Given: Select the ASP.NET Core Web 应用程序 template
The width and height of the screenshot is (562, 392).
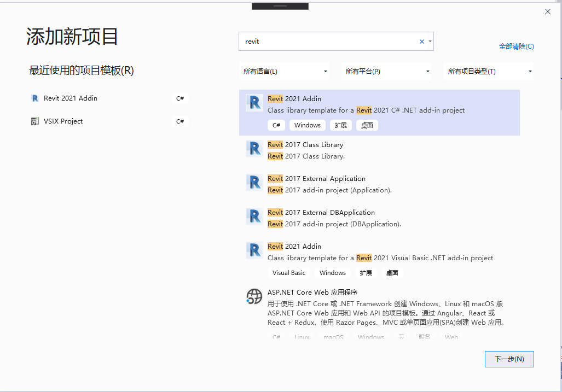Looking at the screenshot, I should (x=312, y=292).
